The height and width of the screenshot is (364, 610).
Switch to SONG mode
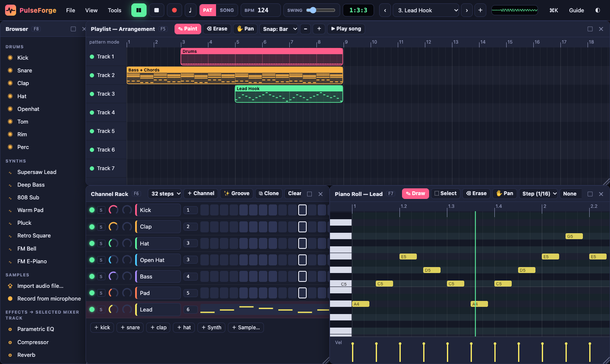pyautogui.click(x=227, y=10)
